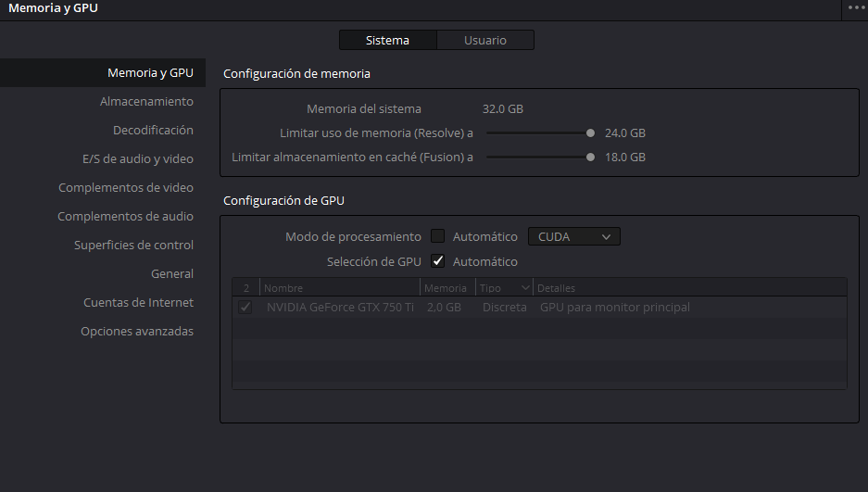The height and width of the screenshot is (492, 868).
Task: Switch to the Sistema tab
Action: [387, 40]
